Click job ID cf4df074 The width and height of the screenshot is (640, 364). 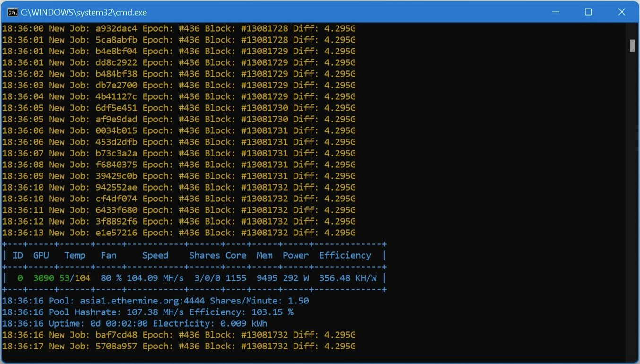tap(116, 199)
